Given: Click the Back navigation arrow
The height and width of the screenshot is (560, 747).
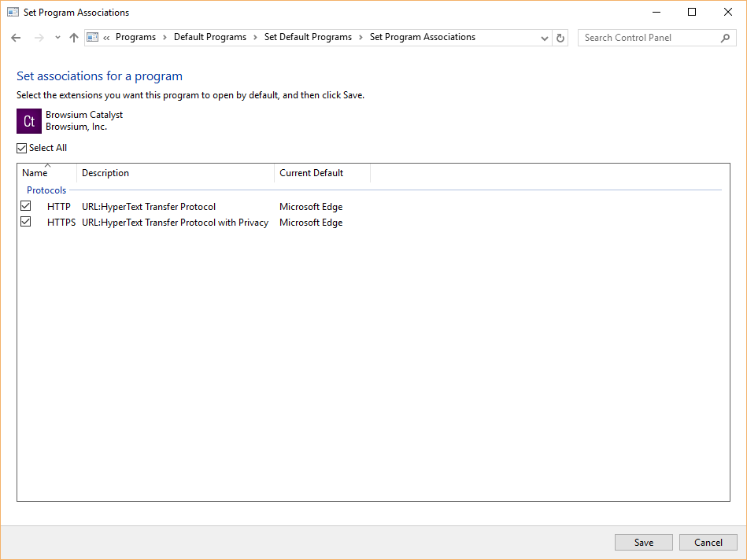Looking at the screenshot, I should (x=16, y=38).
